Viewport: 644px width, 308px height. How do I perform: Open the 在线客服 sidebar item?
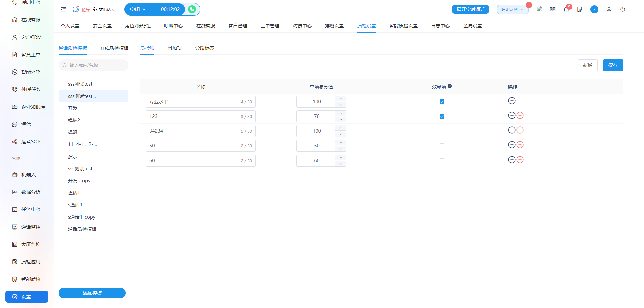27,20
